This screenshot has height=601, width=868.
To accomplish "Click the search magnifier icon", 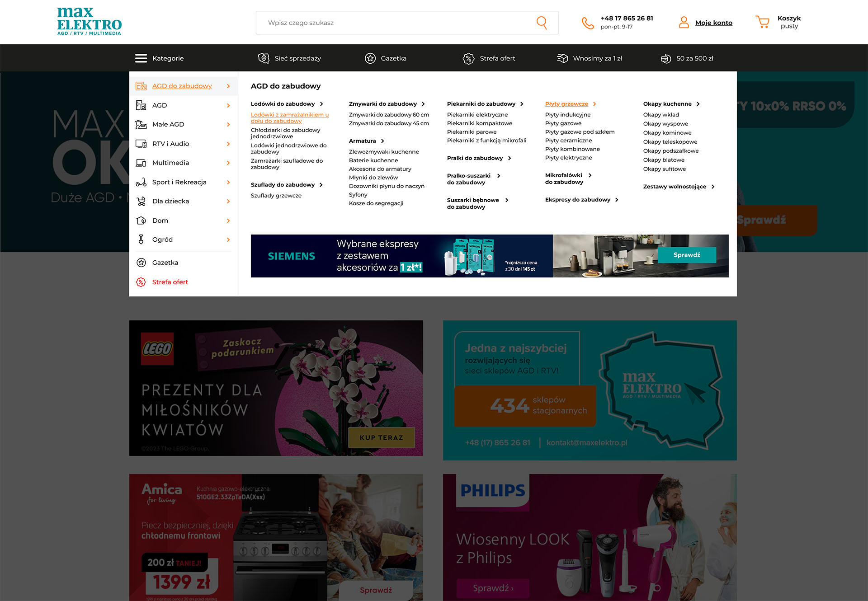I will 541,23.
